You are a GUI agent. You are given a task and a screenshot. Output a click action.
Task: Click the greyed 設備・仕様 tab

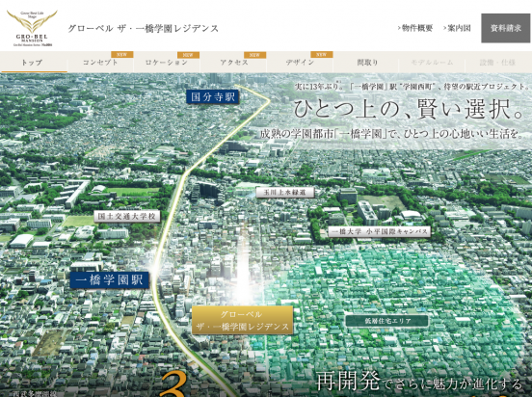497,63
